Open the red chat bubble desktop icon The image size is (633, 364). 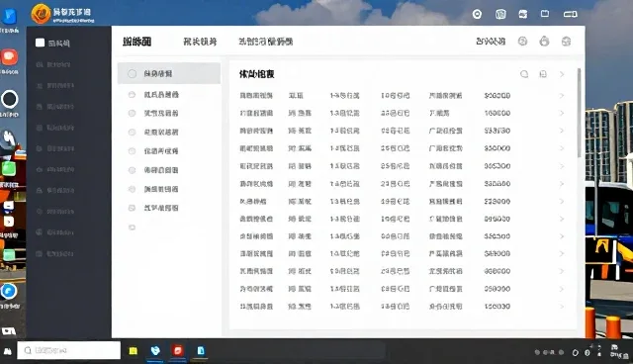coord(9,57)
